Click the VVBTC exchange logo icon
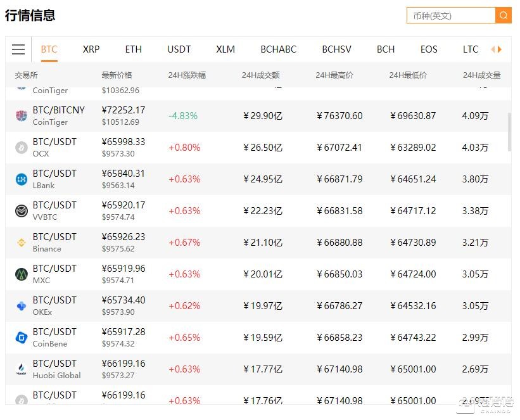The width and height of the screenshot is (520, 420). pyautogui.click(x=22, y=211)
